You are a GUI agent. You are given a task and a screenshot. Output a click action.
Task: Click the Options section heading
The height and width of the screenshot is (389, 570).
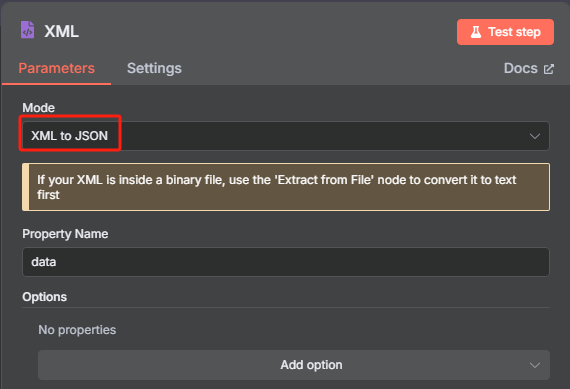(x=44, y=297)
